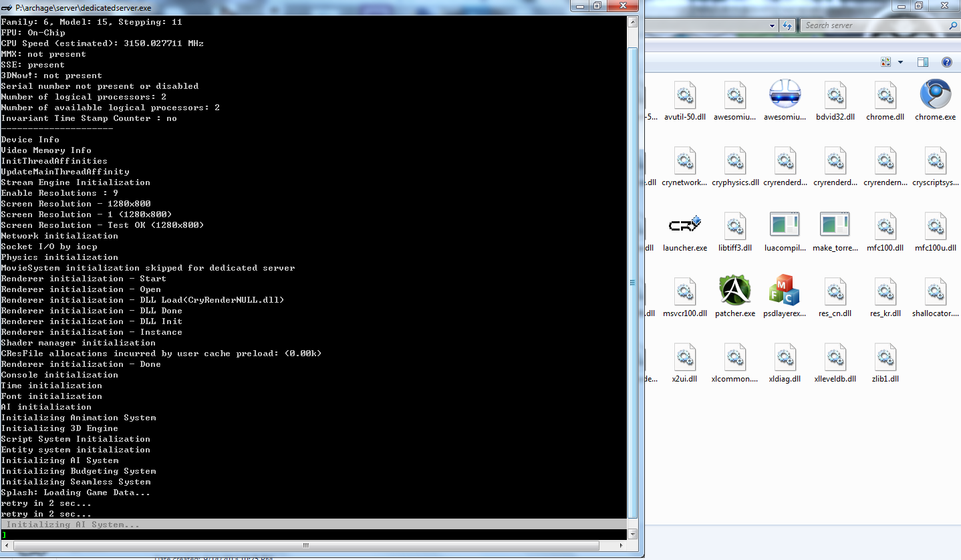This screenshot has height=560, width=961.
Task: Refresh the Explorer address bar location
Action: pos(789,25)
